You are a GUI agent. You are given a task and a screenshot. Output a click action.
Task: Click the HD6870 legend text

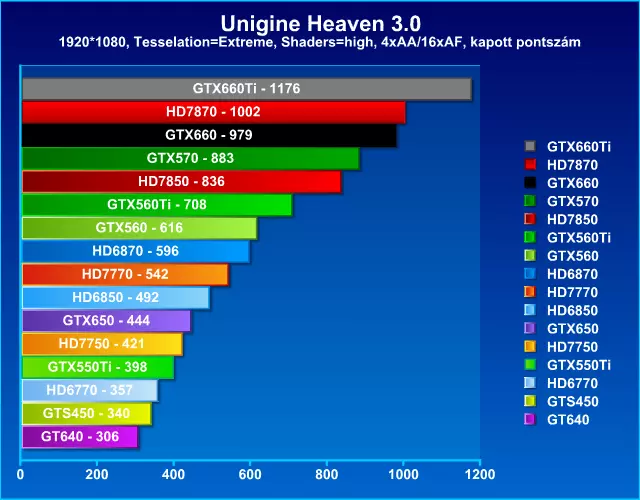click(572, 274)
